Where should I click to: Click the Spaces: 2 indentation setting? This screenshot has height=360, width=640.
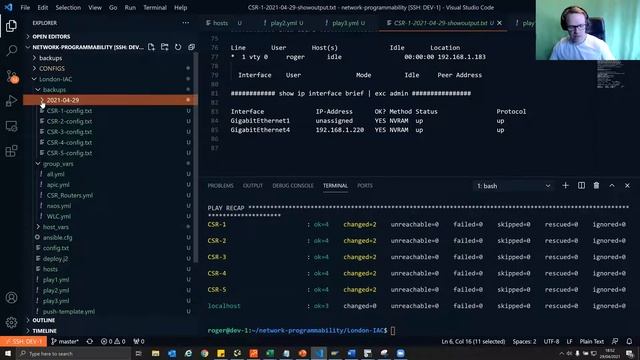click(524, 341)
